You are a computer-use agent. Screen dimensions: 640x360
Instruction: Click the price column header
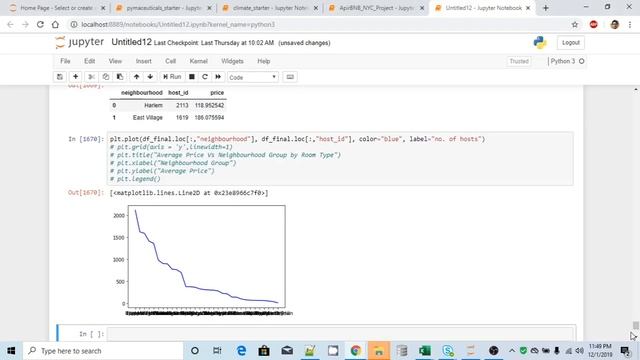[x=217, y=93]
